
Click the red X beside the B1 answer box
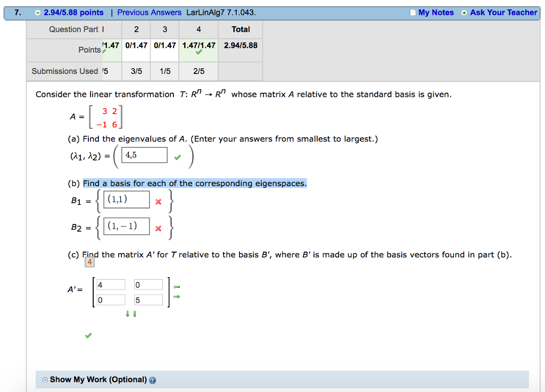[158, 201]
